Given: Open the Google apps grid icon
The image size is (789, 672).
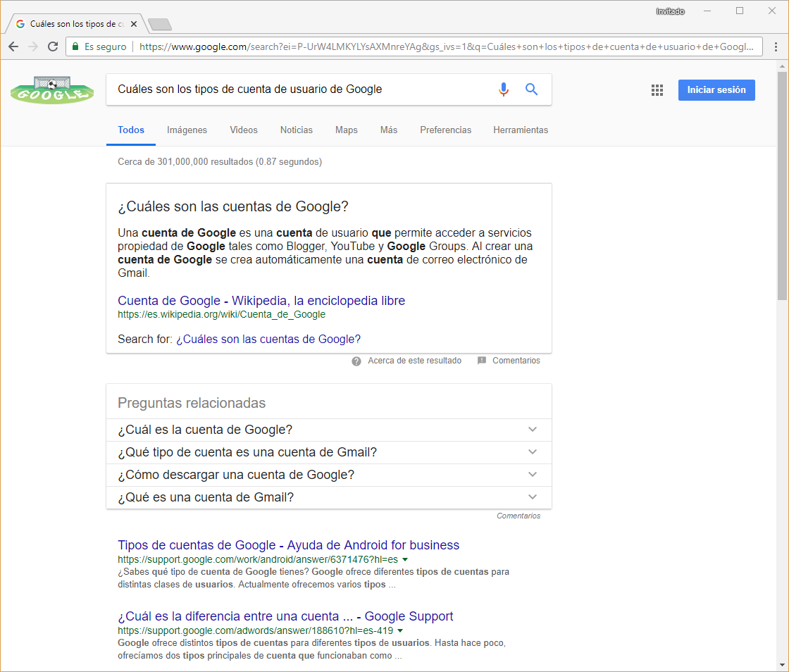Looking at the screenshot, I should coord(657,90).
